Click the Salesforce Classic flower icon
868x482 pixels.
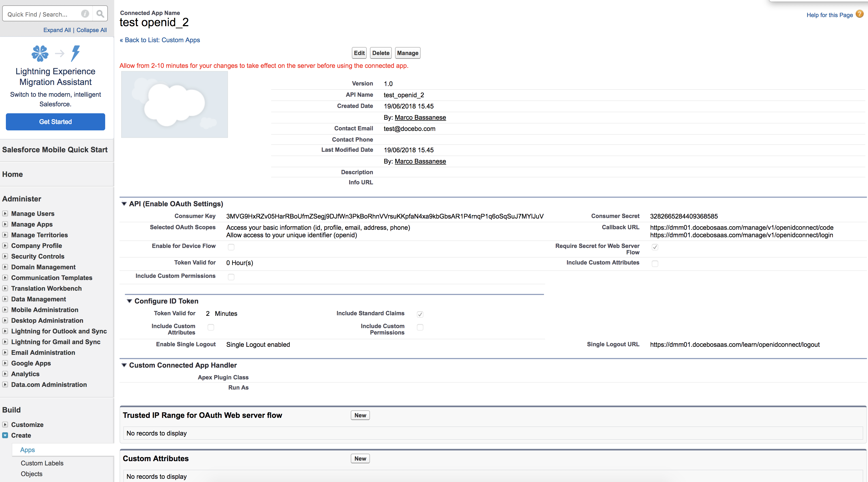click(x=40, y=53)
